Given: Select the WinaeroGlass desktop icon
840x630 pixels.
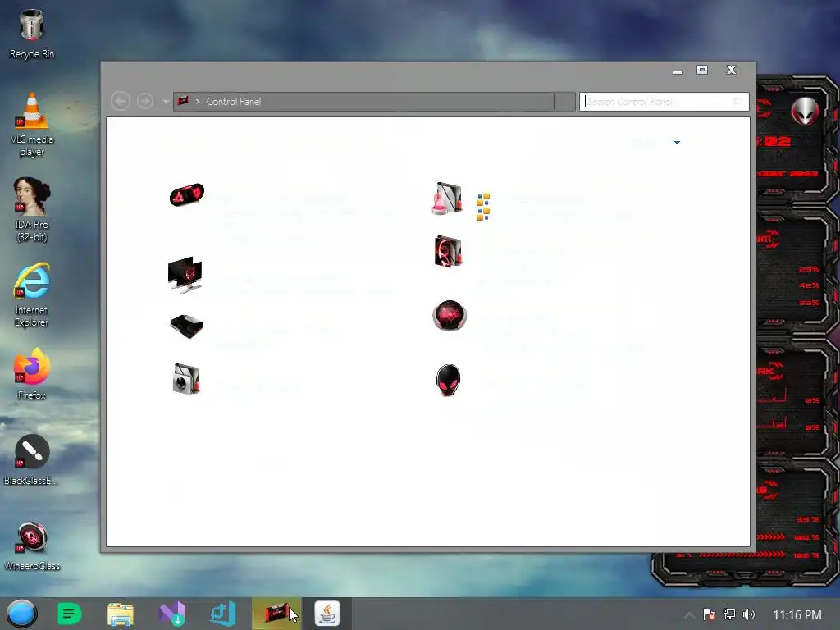Looking at the screenshot, I should pos(32,546).
